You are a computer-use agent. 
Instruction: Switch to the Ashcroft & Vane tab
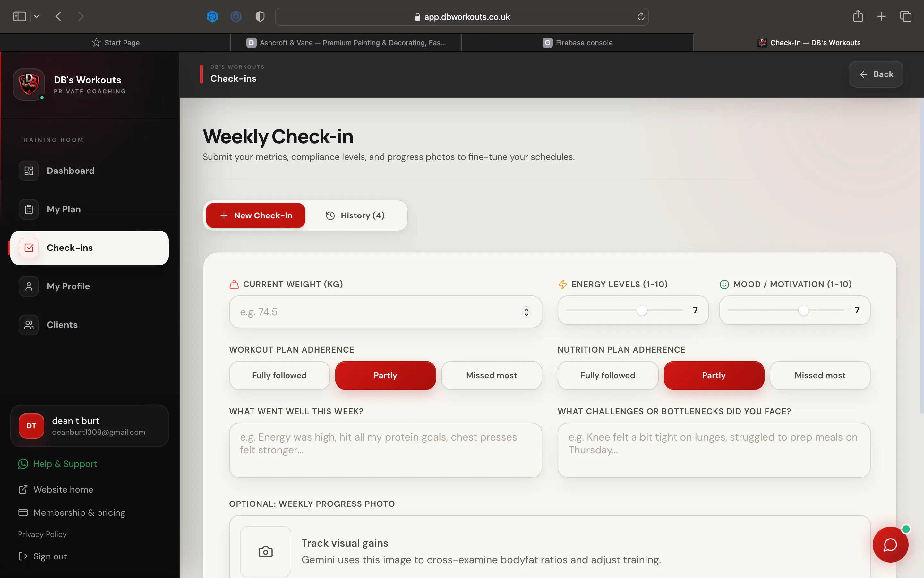[346, 42]
